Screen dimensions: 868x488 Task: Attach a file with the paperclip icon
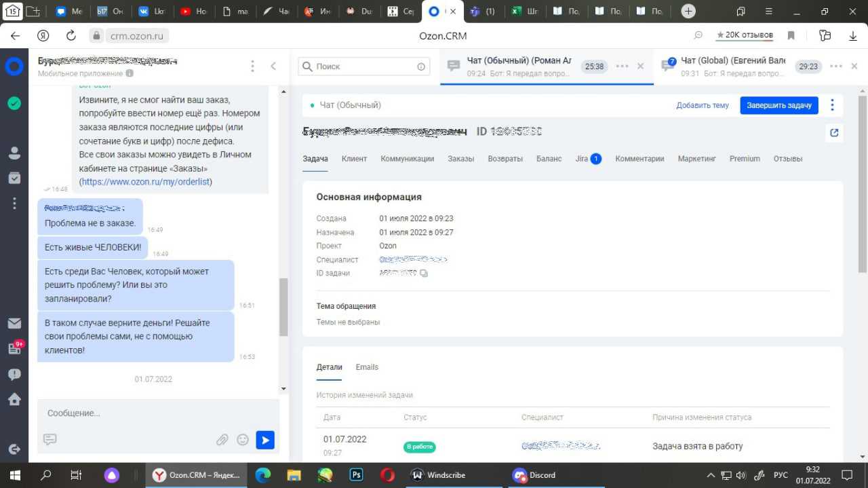click(x=222, y=440)
